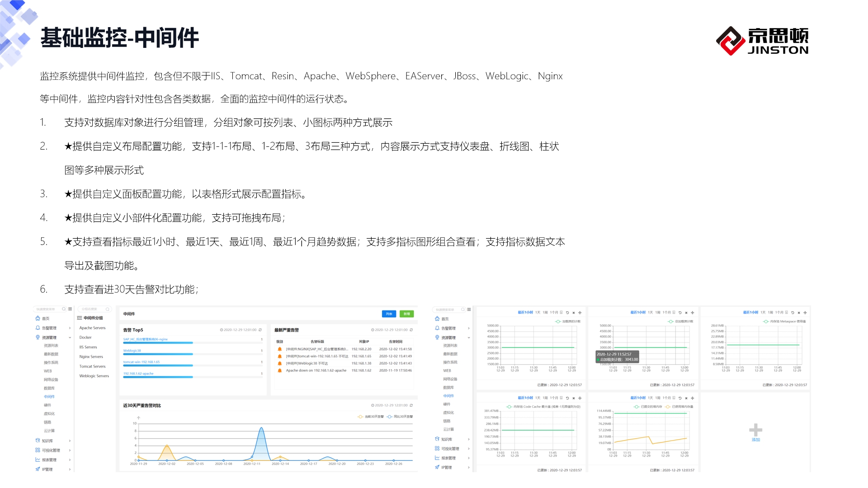
Task: Collapse 资源管理 in the alarm dashboard sidebar
Action: tap(70, 338)
